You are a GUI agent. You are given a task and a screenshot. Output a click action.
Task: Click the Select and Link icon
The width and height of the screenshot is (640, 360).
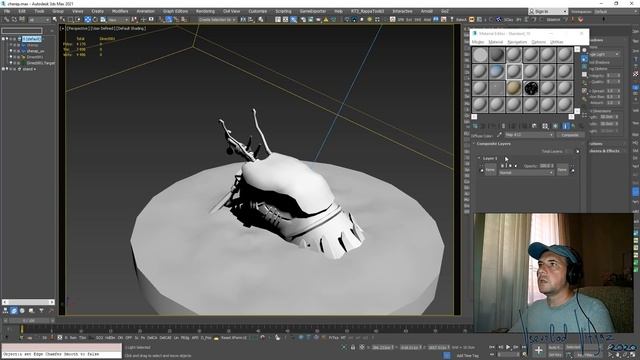[x=7, y=20]
